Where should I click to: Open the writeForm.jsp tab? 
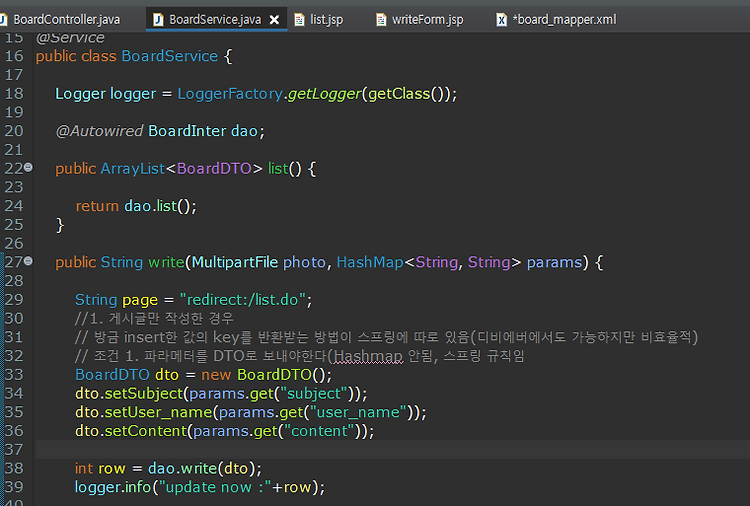tap(427, 20)
